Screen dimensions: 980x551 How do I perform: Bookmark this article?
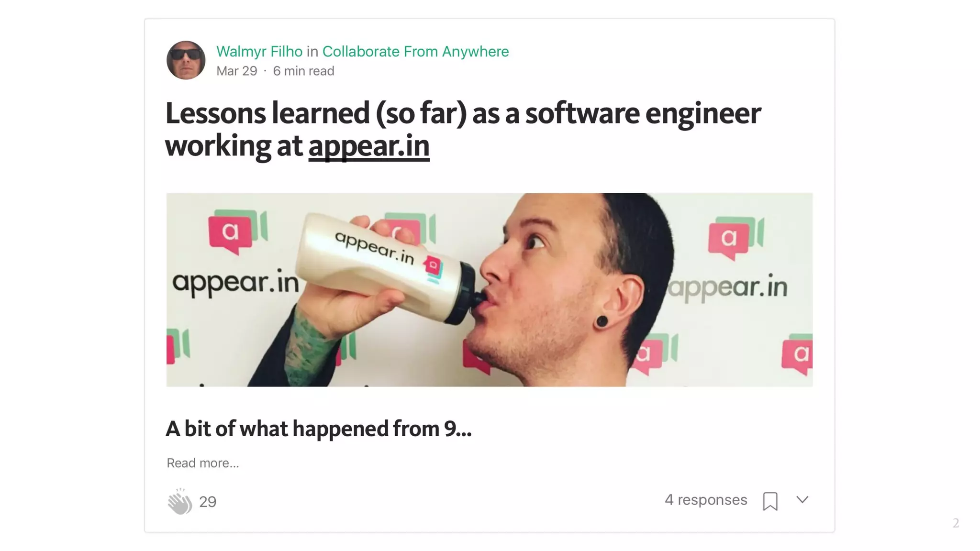click(770, 501)
